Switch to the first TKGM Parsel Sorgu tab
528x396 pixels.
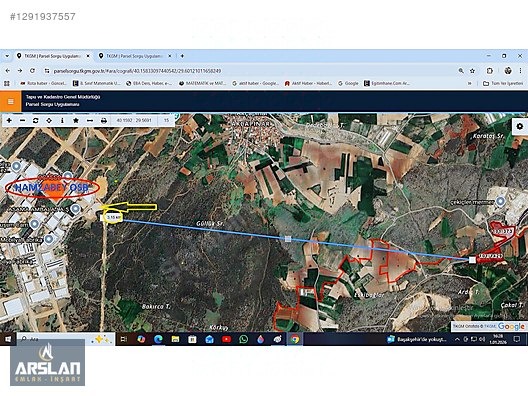(x=53, y=56)
